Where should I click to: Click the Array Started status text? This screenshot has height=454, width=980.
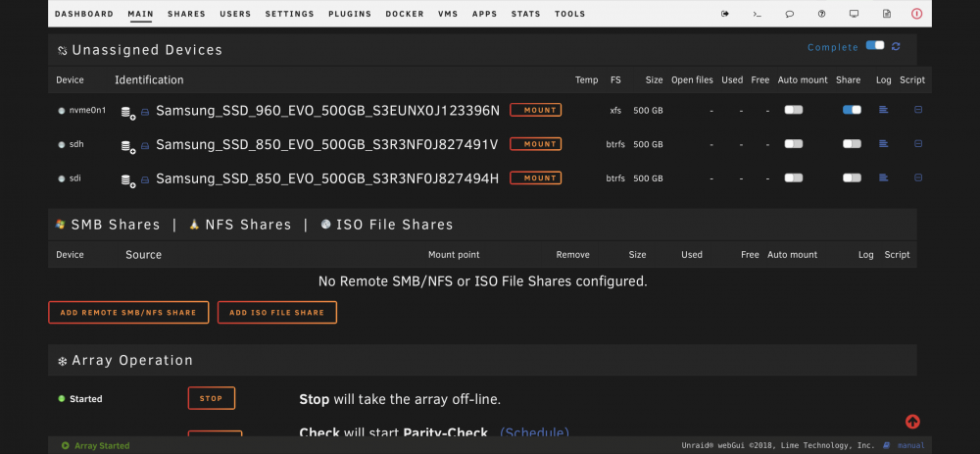pyautogui.click(x=102, y=446)
